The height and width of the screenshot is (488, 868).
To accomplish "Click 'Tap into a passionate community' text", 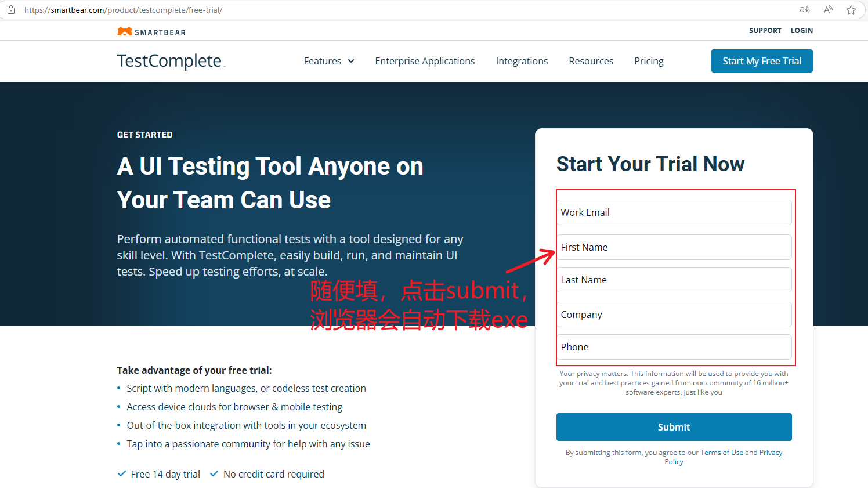I will click(248, 444).
